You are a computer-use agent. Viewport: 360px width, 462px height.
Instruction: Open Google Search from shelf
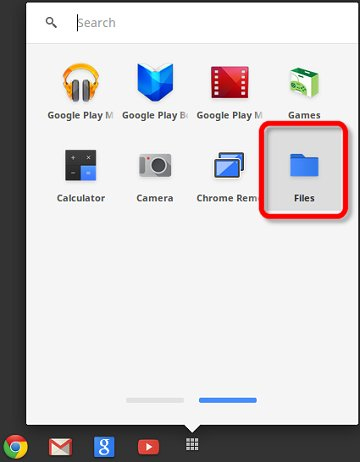coord(104,447)
